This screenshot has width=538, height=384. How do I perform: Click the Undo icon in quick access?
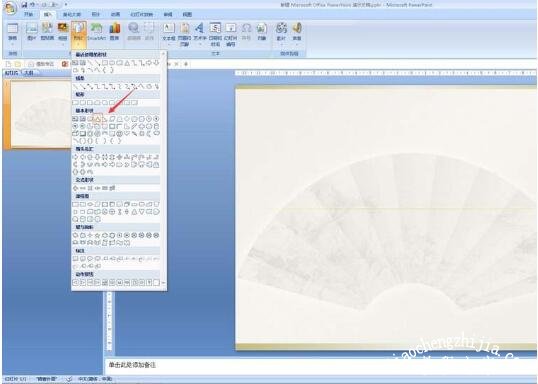(33, 5)
